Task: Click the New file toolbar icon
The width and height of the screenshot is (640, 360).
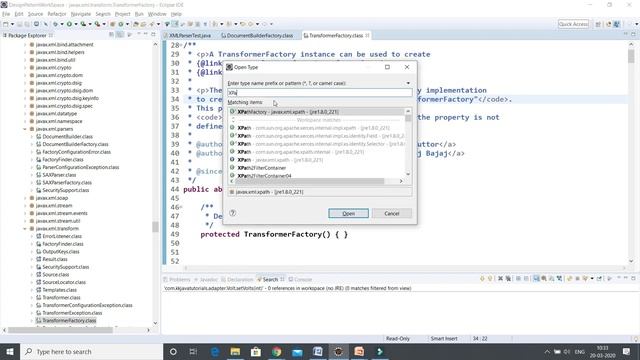Action: click(x=6, y=24)
